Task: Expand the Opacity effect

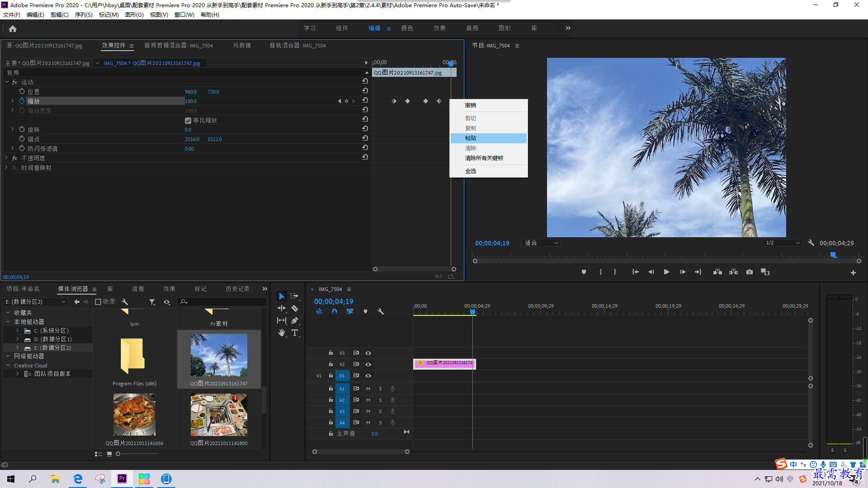Action: coord(6,158)
